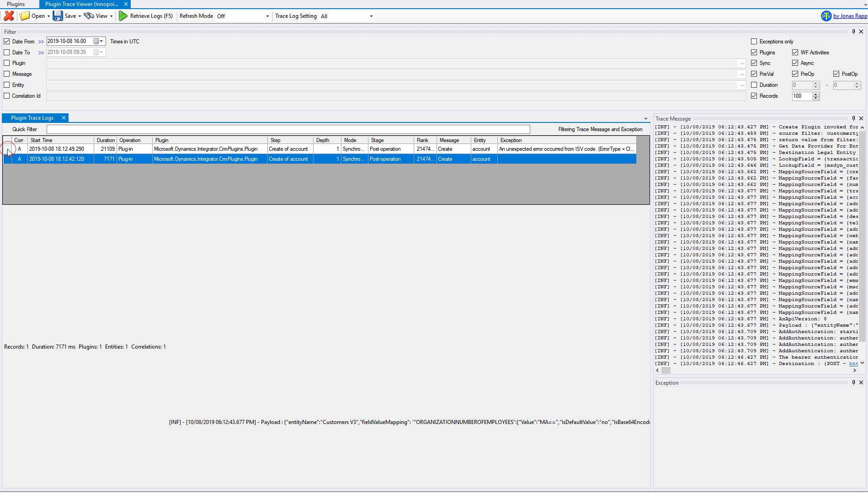
Task: Click the red X close tool icon
Action: 8,16
